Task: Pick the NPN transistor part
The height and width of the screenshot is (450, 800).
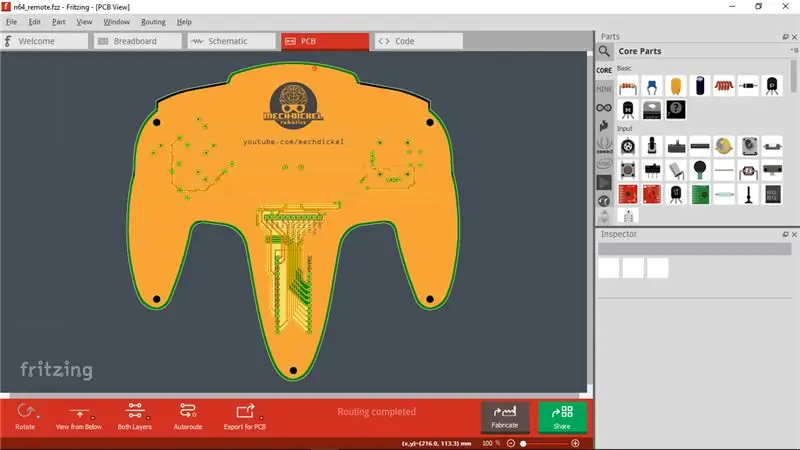Action: click(x=628, y=110)
